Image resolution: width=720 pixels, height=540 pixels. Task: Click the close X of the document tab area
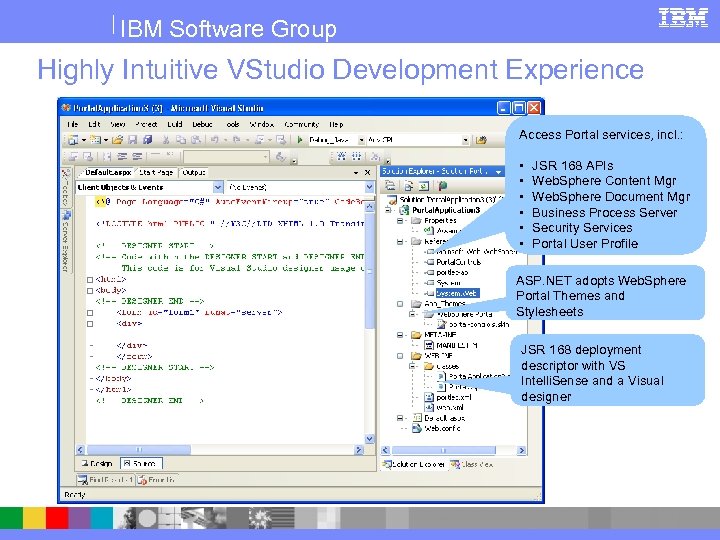(x=367, y=173)
